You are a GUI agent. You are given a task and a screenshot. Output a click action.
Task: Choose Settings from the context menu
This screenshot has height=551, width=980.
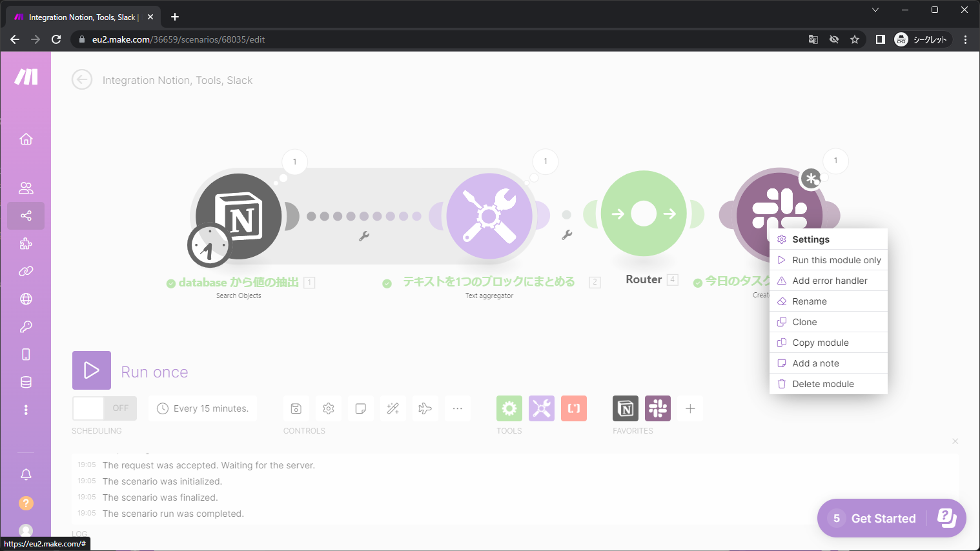pyautogui.click(x=828, y=239)
